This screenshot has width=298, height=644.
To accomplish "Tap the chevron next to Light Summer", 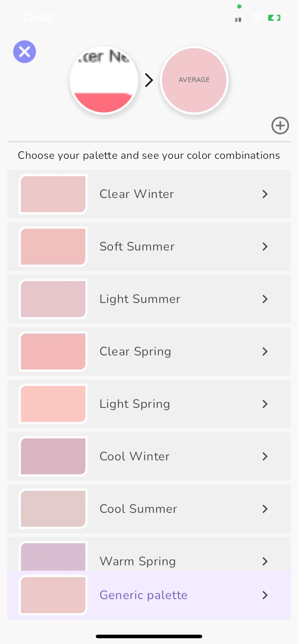I will pos(265,299).
